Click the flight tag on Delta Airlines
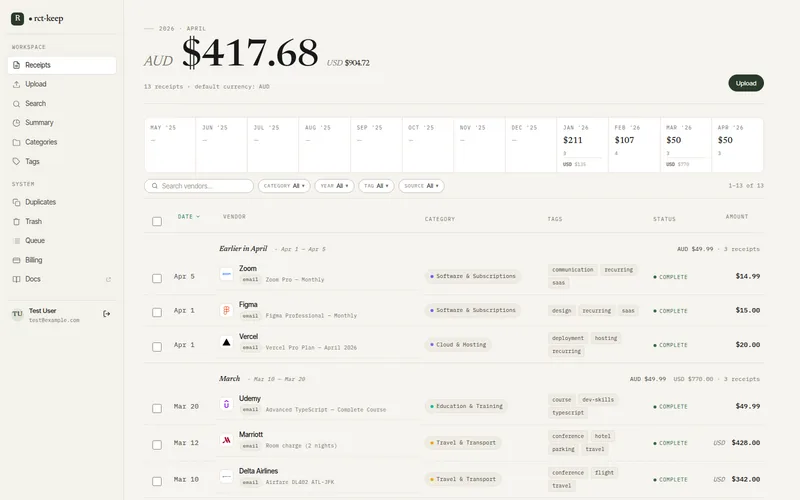 pos(604,473)
